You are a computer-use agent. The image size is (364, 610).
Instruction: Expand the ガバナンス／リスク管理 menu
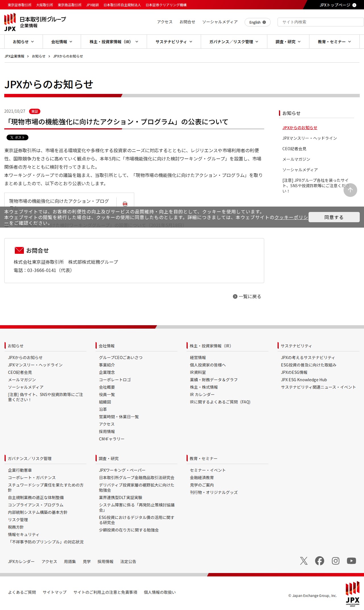click(x=234, y=42)
